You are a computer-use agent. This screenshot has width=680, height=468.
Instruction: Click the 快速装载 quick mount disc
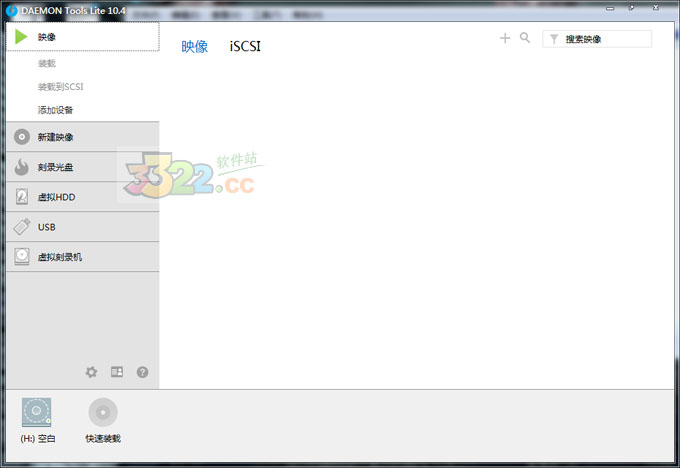[x=103, y=420]
